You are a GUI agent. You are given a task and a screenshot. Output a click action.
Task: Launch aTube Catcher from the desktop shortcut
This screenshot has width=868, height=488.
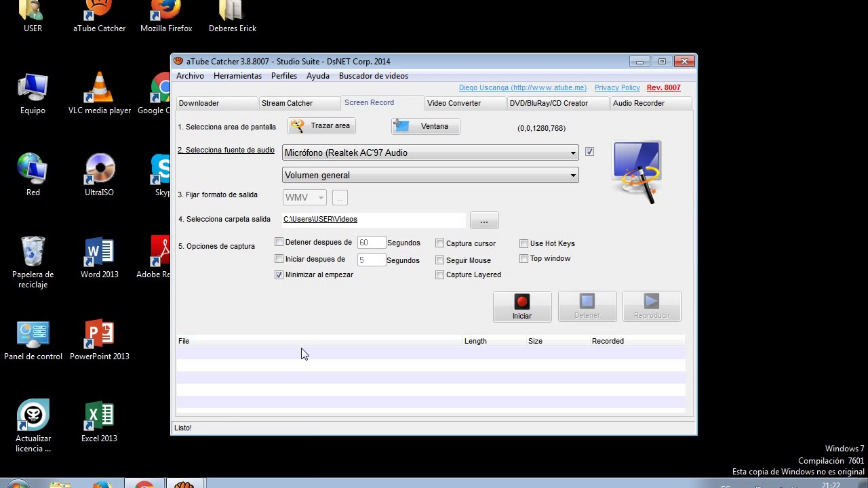[99, 16]
